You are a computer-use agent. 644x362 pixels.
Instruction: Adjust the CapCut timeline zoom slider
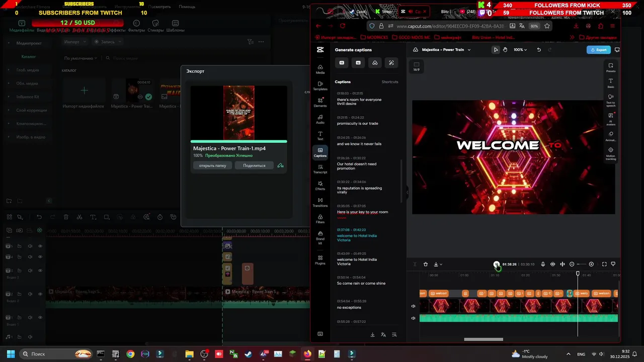[581, 264]
